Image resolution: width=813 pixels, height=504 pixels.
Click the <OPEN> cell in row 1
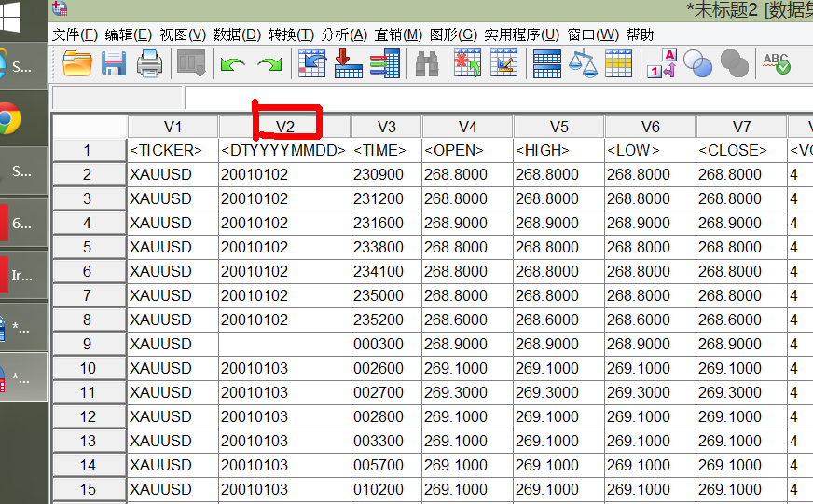pyautogui.click(x=468, y=150)
